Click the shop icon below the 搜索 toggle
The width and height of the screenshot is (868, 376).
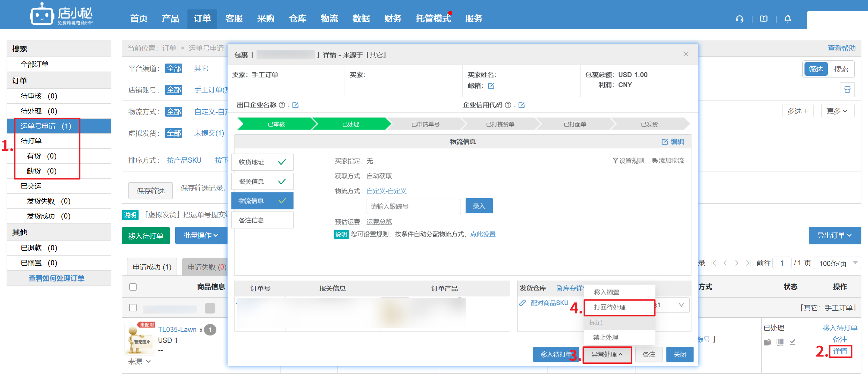point(847,90)
